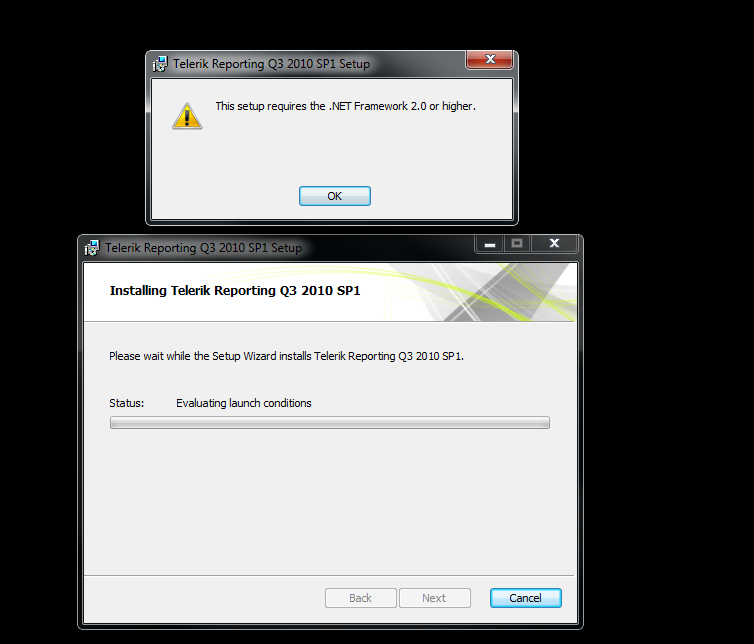754x644 pixels.
Task: Close the .NET Framework warning dialog
Action: (x=490, y=60)
